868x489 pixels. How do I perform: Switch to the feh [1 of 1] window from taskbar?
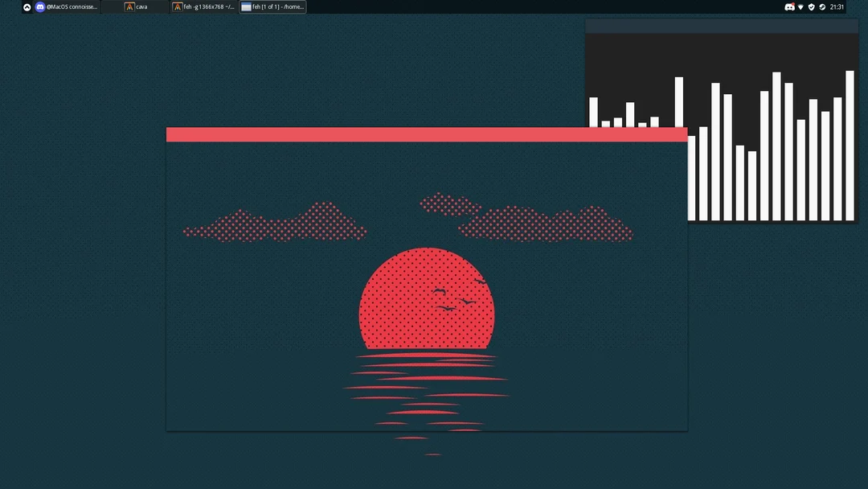[273, 6]
